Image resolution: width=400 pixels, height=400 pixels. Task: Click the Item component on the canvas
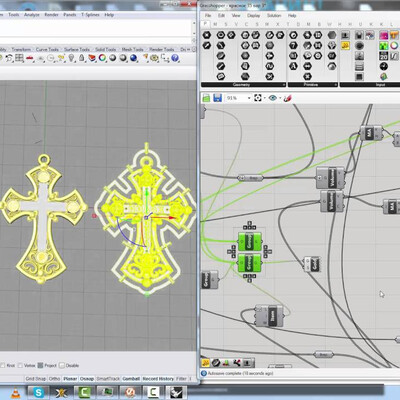tap(269, 315)
